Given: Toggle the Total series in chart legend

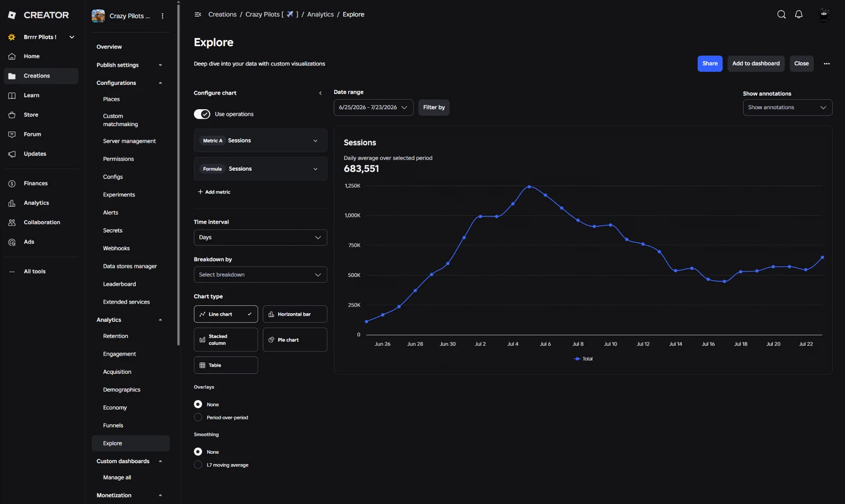Looking at the screenshot, I should pyautogui.click(x=583, y=359).
